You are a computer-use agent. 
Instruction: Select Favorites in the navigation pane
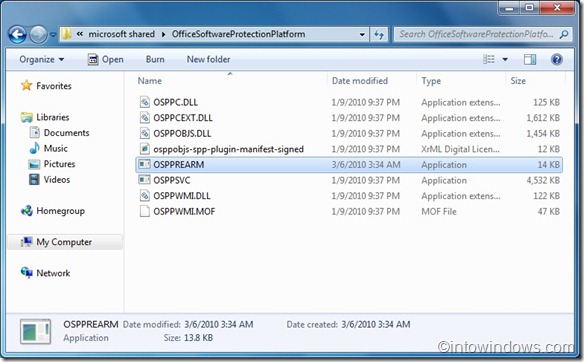tap(54, 86)
